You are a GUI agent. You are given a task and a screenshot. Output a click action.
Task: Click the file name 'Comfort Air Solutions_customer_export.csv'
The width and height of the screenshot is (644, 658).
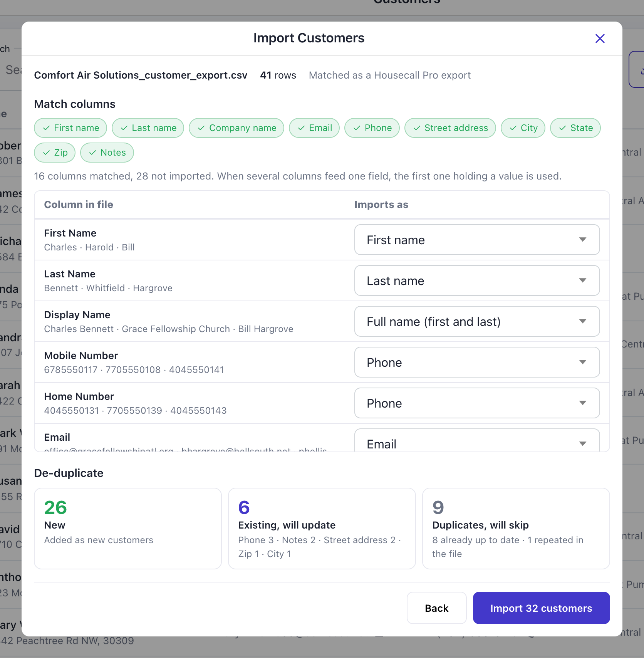(x=141, y=75)
